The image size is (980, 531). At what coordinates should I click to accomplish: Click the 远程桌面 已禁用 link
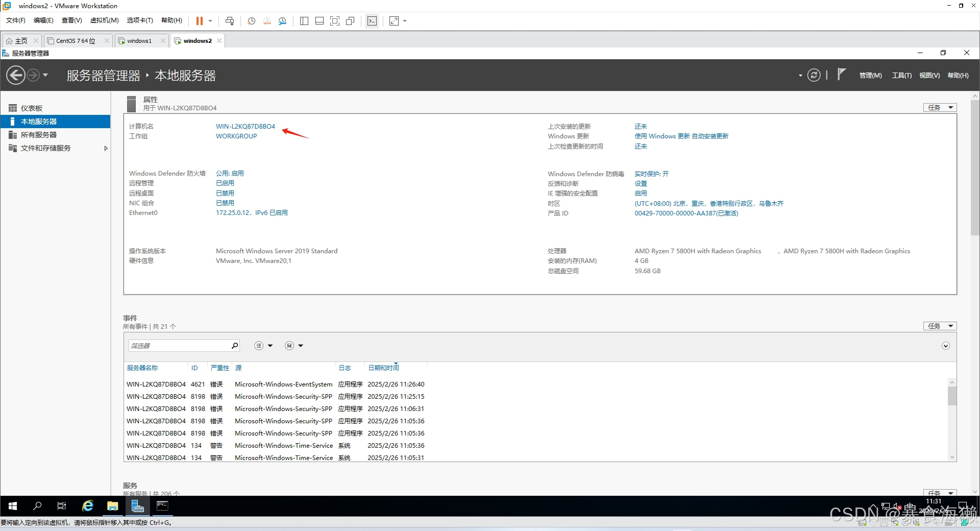(x=225, y=194)
